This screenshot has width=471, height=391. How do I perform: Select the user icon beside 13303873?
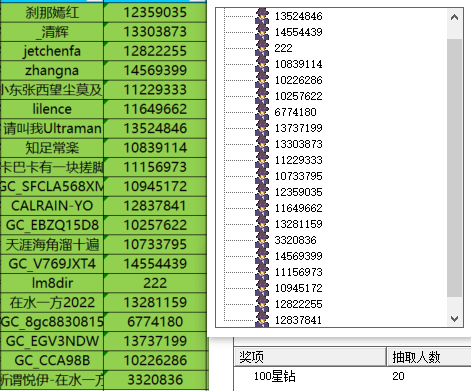click(x=262, y=144)
